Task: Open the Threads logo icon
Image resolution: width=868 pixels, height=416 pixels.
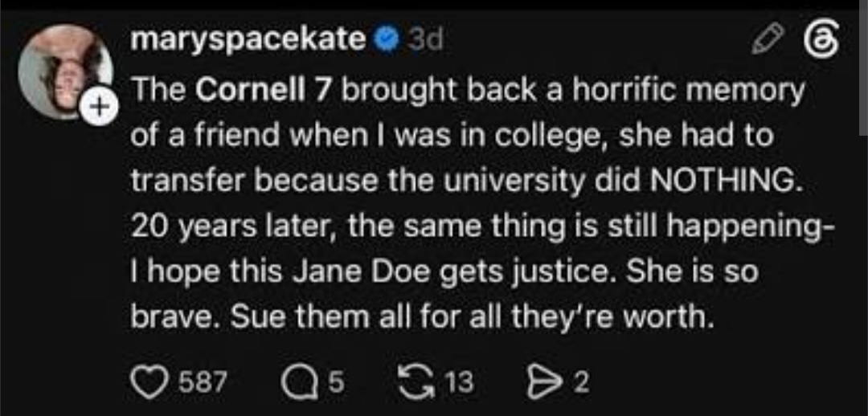Action: [823, 41]
